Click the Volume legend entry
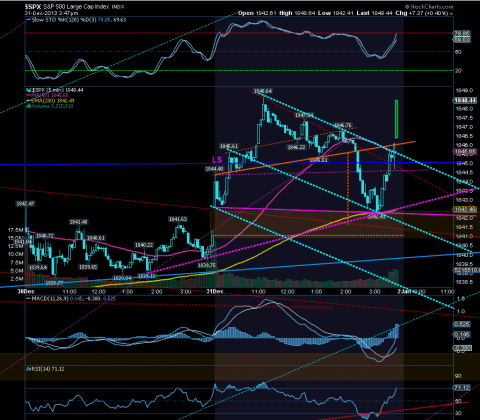Viewport: 480px width, 420px height. coord(49,106)
